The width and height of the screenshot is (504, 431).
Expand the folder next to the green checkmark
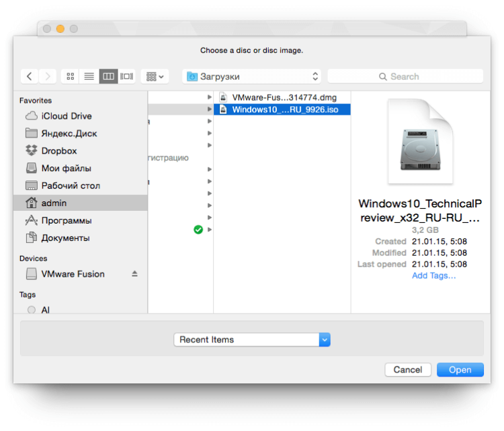pyautogui.click(x=210, y=230)
